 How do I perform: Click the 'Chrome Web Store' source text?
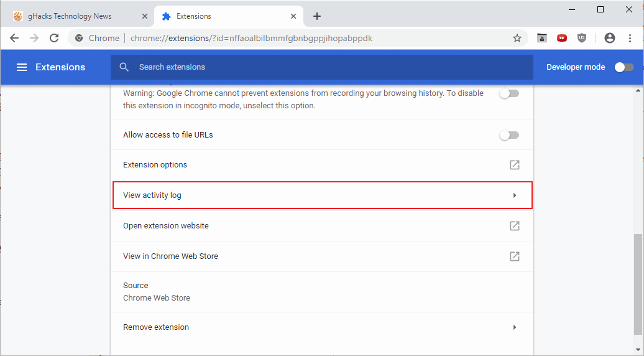pos(157,298)
